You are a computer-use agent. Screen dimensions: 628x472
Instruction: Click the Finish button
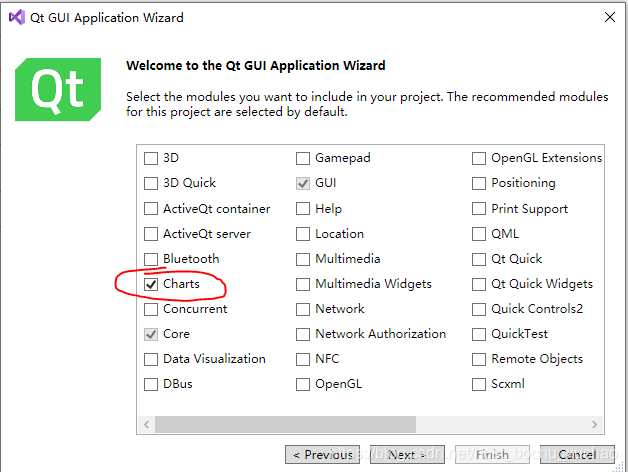[492, 454]
